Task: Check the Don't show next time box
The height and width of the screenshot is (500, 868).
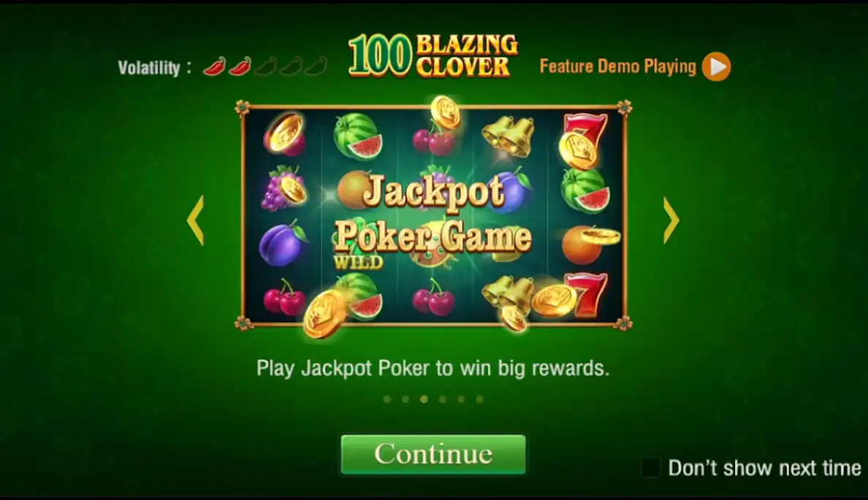Action: [650, 467]
